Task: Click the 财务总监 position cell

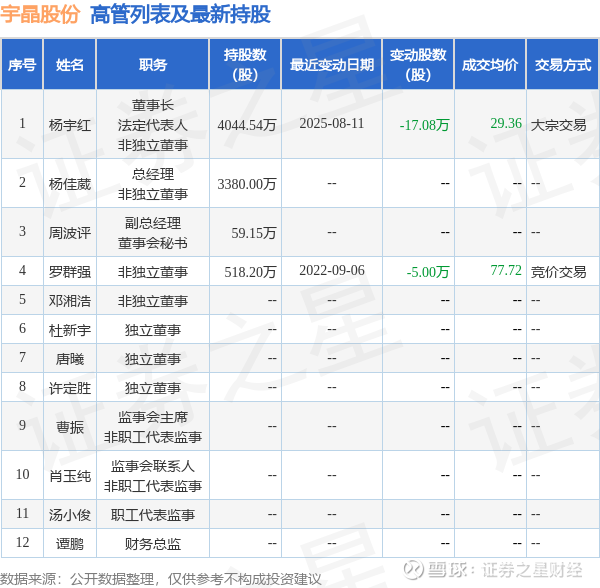Action: (x=153, y=544)
